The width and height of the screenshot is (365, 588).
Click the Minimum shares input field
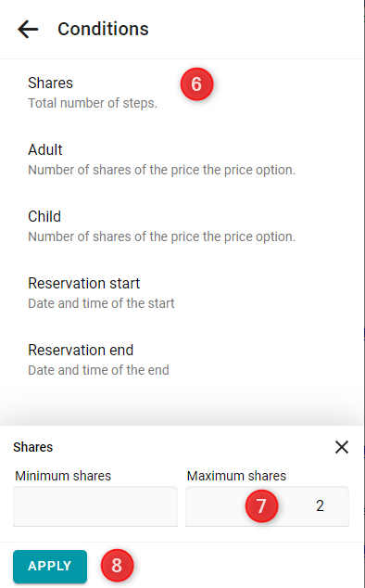(x=95, y=506)
